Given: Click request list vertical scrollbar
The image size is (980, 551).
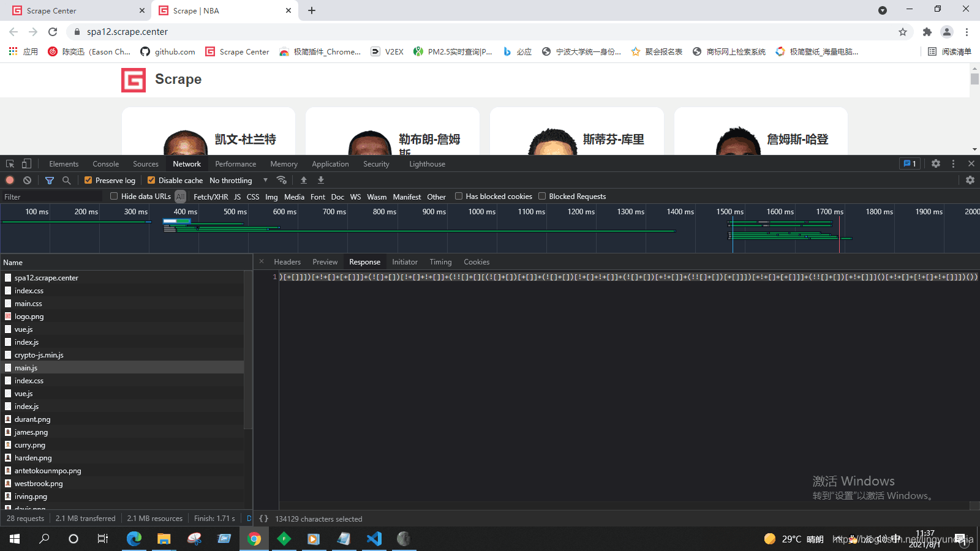Looking at the screenshot, I should [x=248, y=350].
